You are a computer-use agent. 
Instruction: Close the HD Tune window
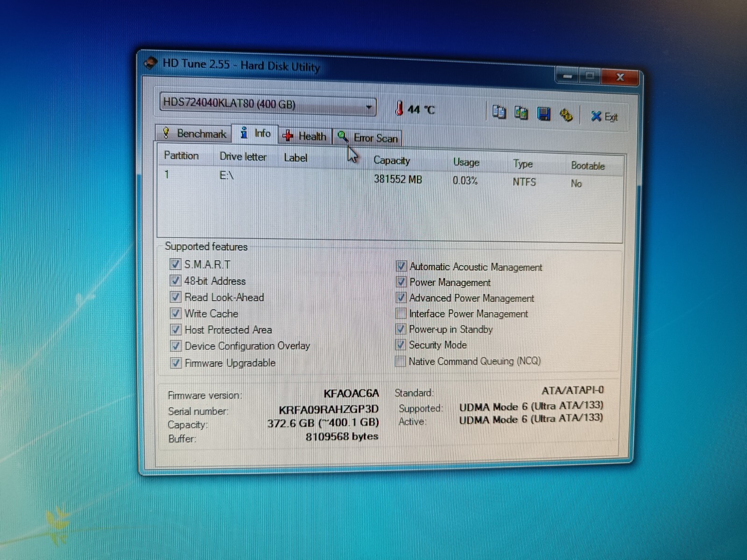point(620,77)
